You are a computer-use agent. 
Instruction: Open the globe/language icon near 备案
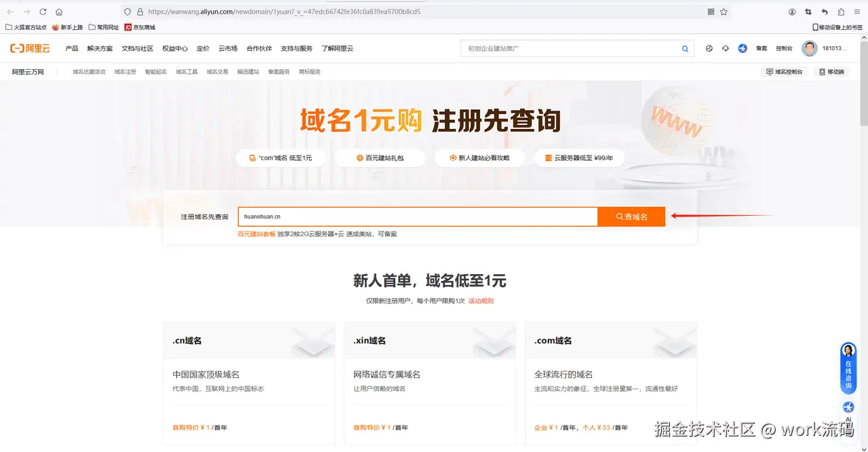(709, 48)
